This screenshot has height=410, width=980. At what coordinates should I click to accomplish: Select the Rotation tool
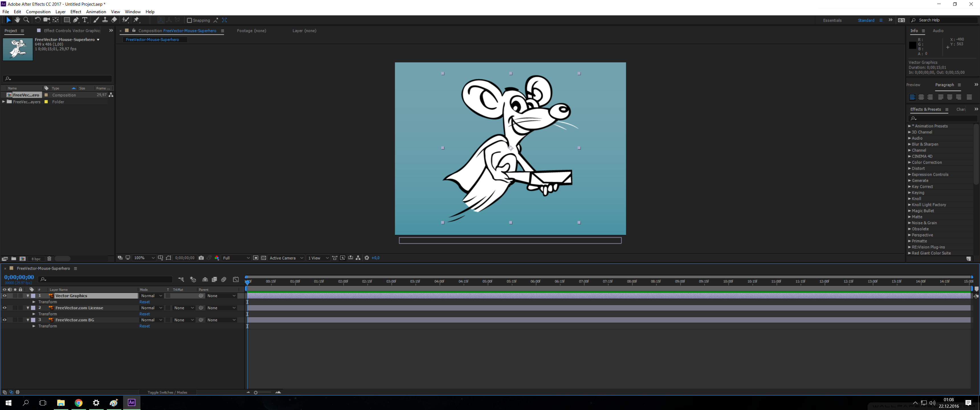37,20
